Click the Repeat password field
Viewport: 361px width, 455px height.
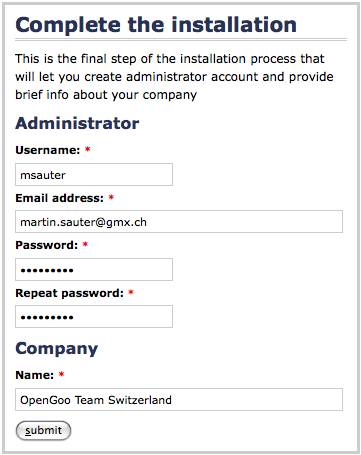pyautogui.click(x=94, y=316)
